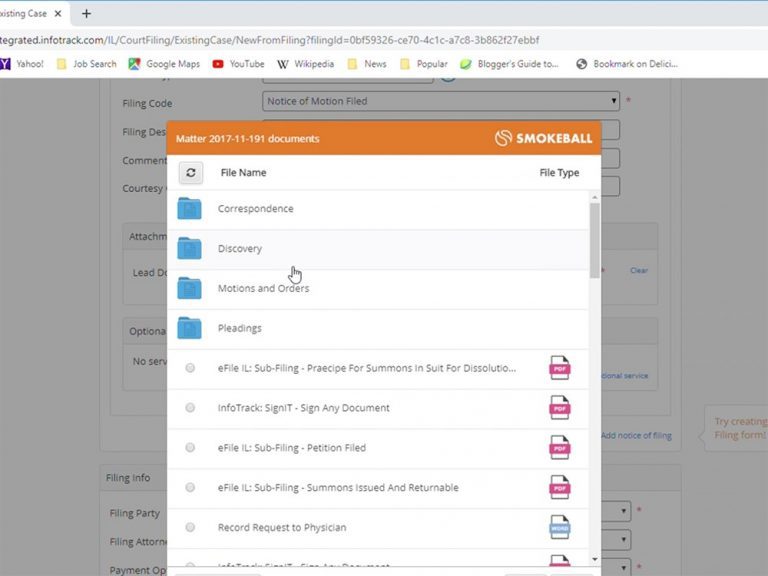Click PDF icon for Praecipe For Summons file
The height and width of the screenshot is (576, 768).
click(559, 368)
